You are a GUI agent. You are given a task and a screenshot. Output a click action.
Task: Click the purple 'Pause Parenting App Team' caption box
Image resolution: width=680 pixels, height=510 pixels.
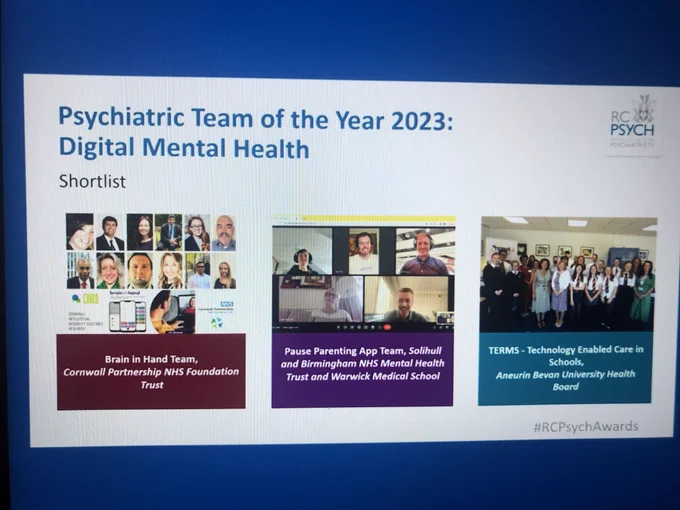[x=363, y=369]
